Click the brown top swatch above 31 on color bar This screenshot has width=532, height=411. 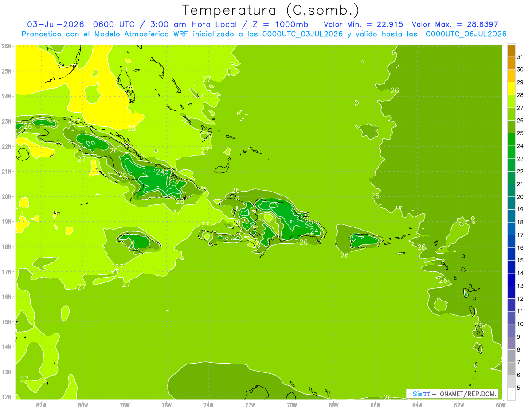(x=511, y=51)
